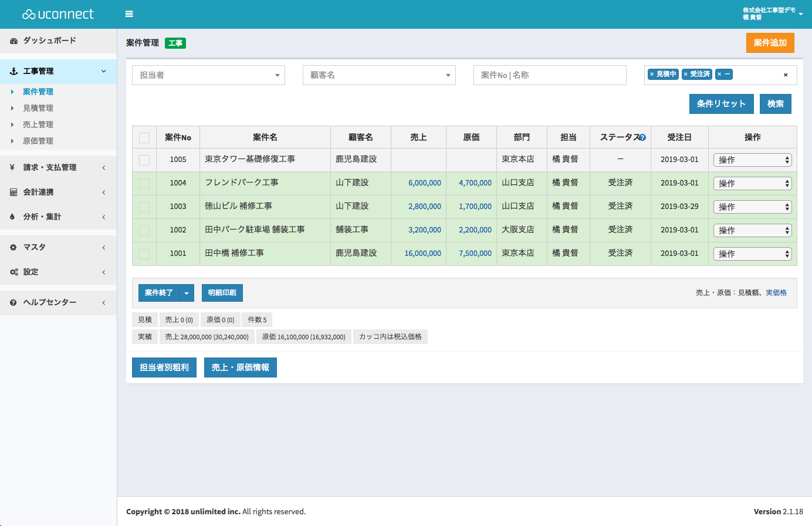Click the 田中橋 補修工事 project name
The image size is (812, 526).
tap(234, 253)
